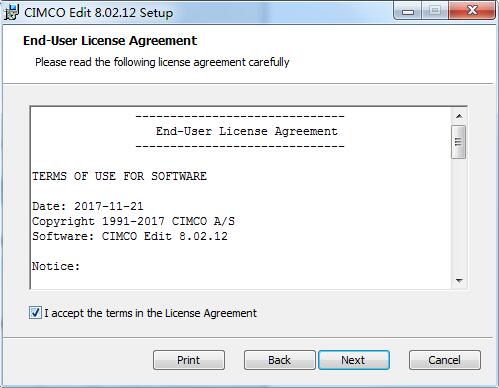Click the greyed-out maximize button

pyautogui.click(x=435, y=11)
